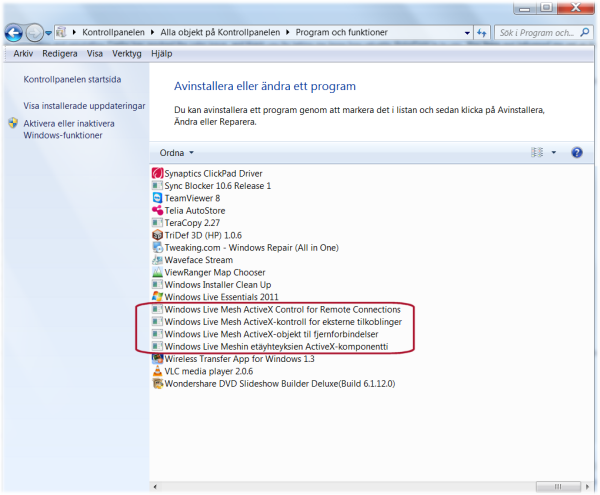Open the Hjälp menu

click(161, 54)
